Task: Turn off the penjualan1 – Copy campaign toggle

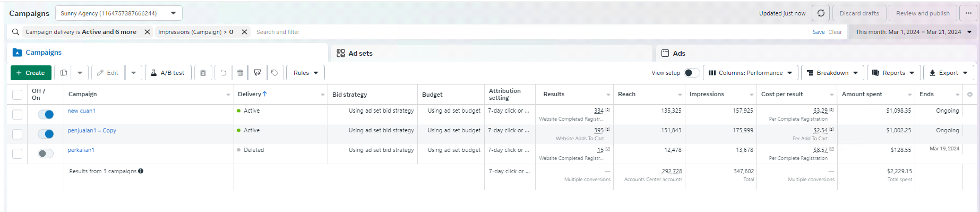Action: click(46, 134)
